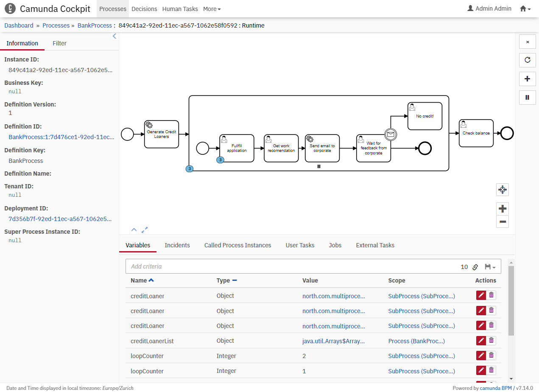
Task: Switch to the Incidents tab
Action: pos(177,245)
